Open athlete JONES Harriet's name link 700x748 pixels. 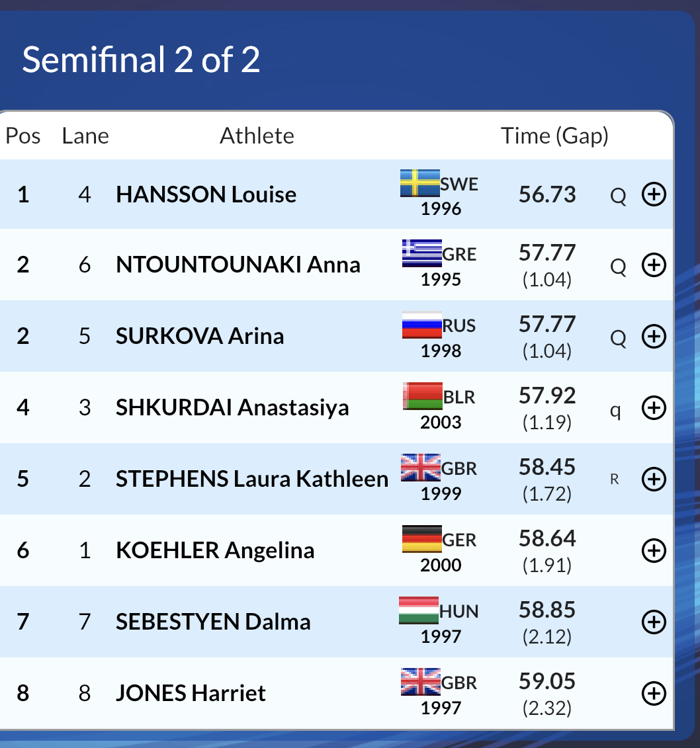[191, 693]
